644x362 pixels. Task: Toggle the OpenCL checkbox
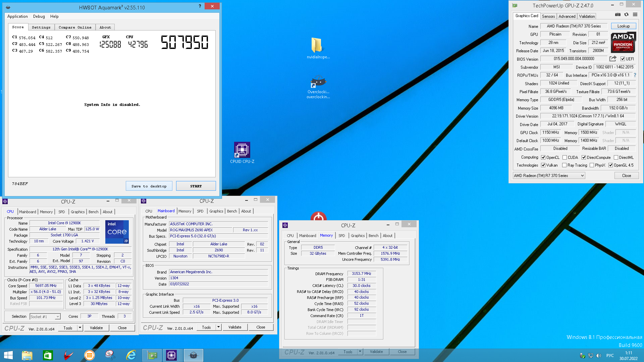click(x=543, y=158)
